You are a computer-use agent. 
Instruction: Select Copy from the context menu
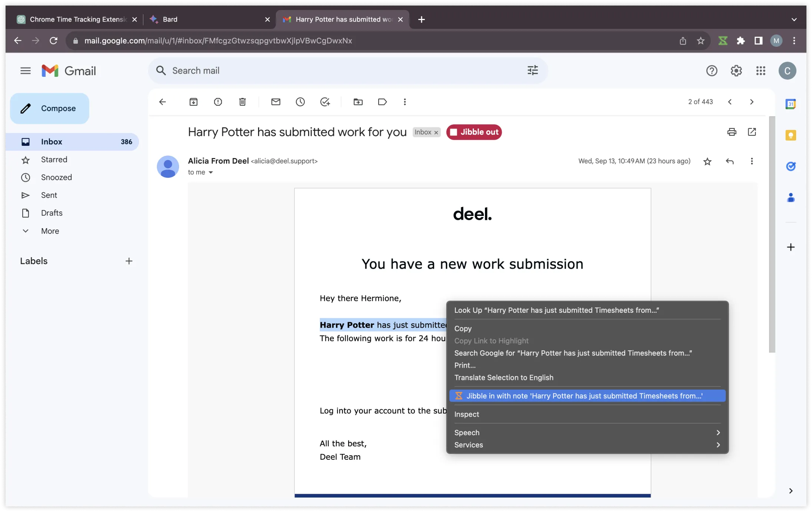463,328
